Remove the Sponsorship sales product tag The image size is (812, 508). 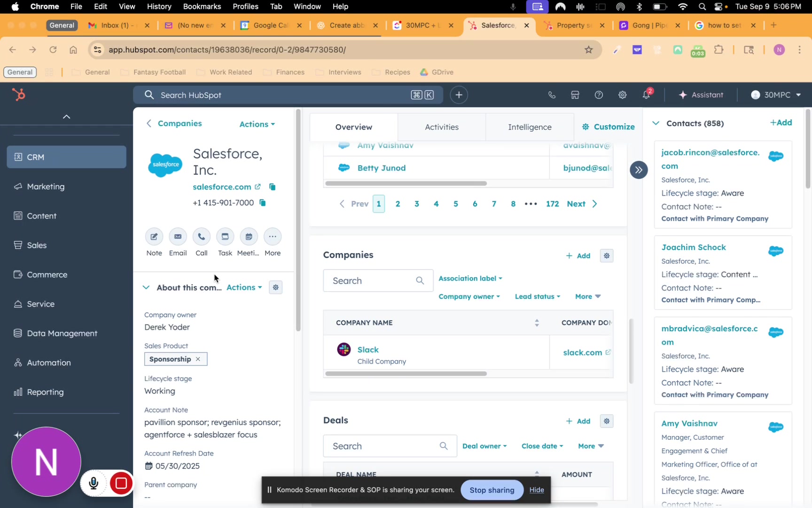pyautogui.click(x=198, y=359)
